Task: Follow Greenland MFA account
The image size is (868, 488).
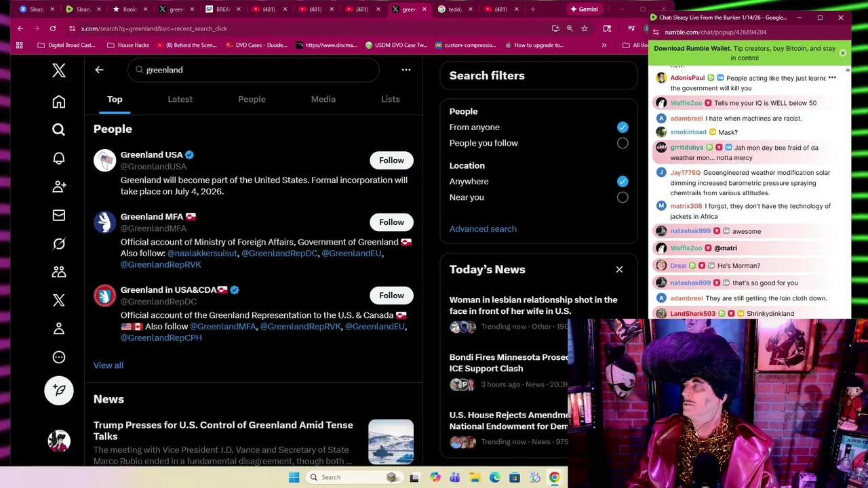Action: coord(391,222)
